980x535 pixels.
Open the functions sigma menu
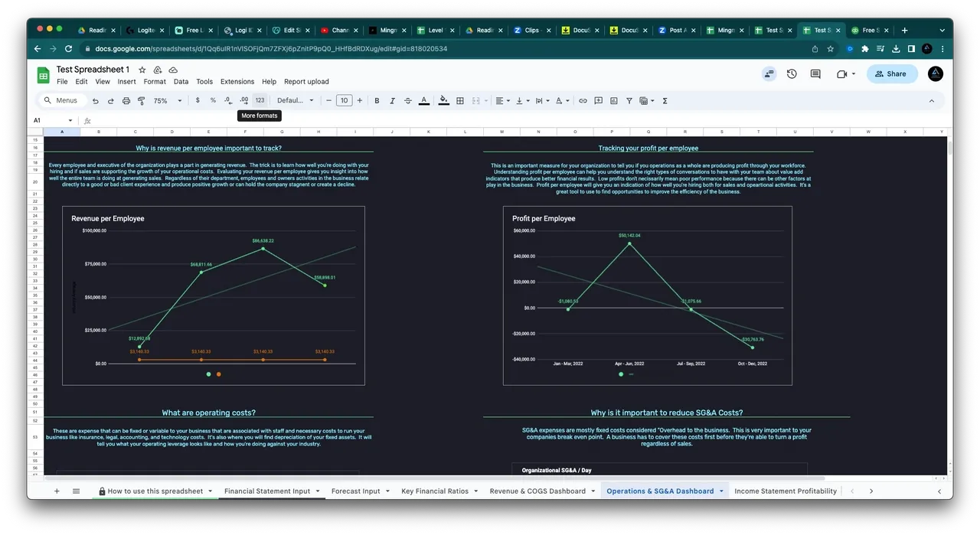tap(665, 100)
